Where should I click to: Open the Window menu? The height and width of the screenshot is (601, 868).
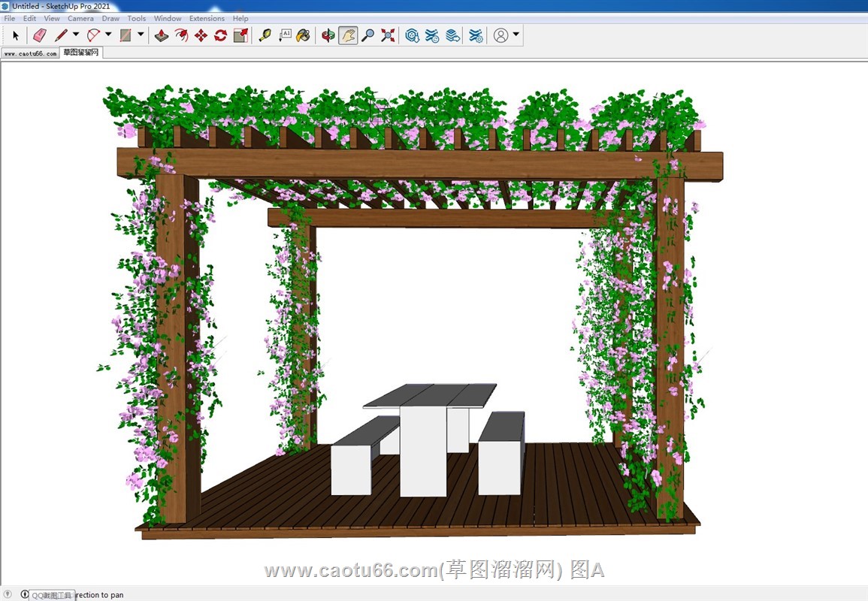tap(168, 18)
